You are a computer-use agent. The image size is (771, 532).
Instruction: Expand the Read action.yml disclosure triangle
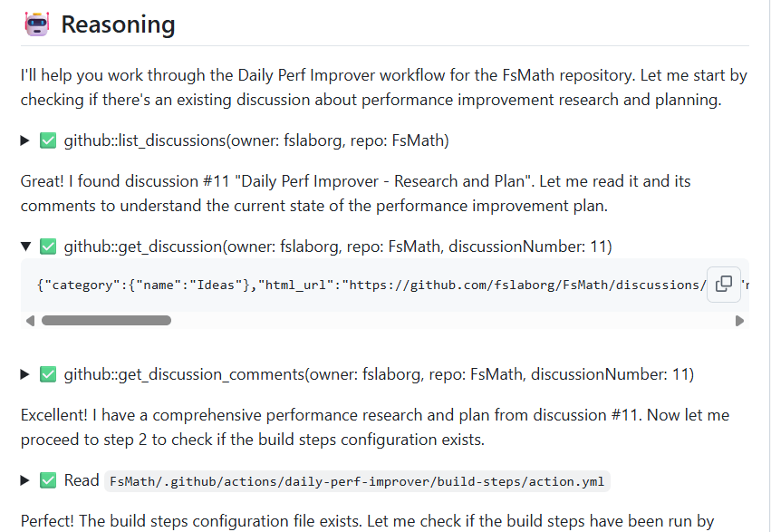point(25,481)
